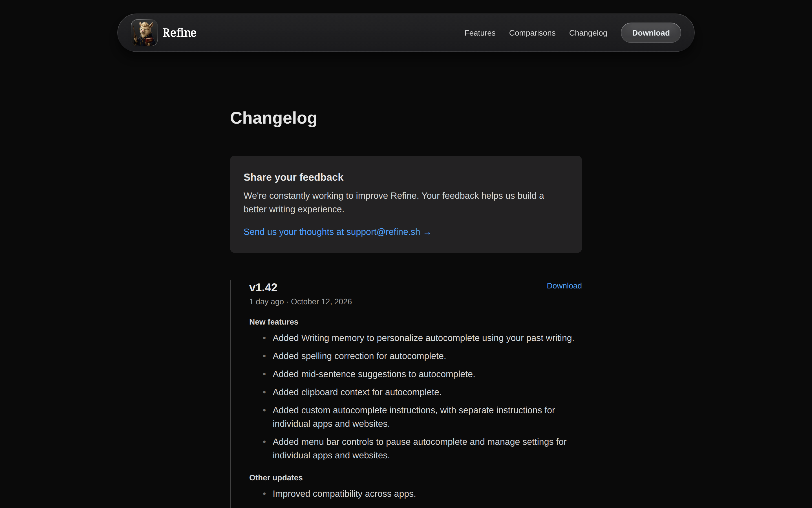Select the clipboard context bullet

357,392
